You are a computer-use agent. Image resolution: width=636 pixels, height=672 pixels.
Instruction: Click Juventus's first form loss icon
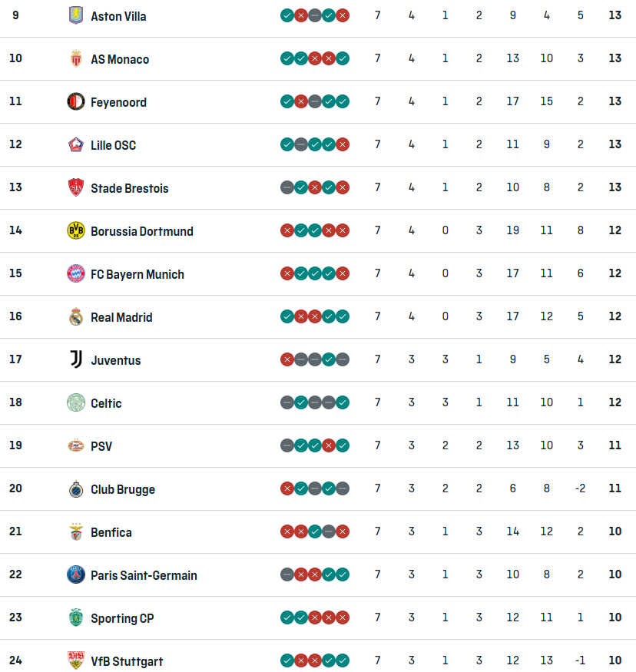click(x=287, y=359)
